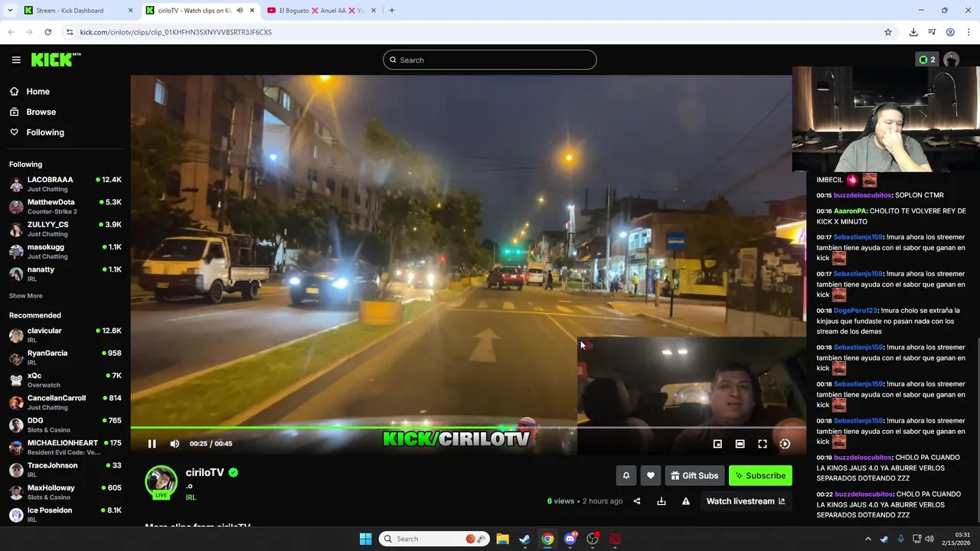
Task: Open masokugg followed channel
Action: (x=65, y=251)
